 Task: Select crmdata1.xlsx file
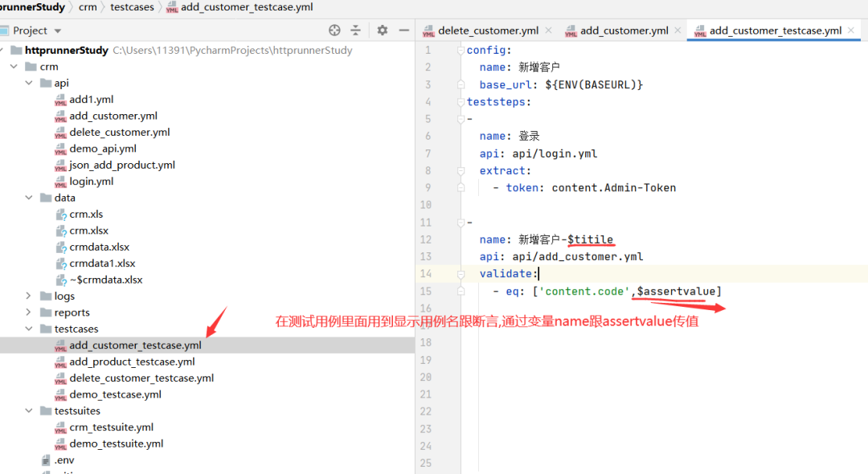pyautogui.click(x=102, y=264)
